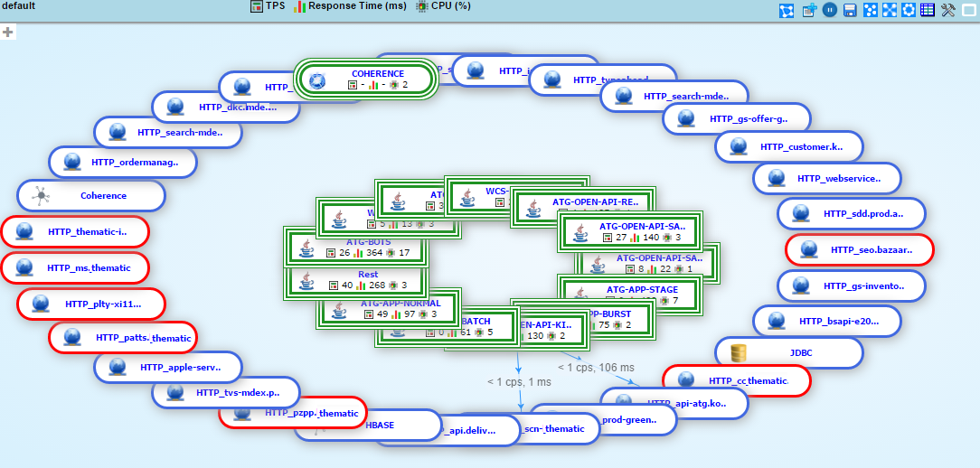Click the 'default' title text
Image resolution: width=980 pixels, height=468 pixels.
click(x=19, y=5)
